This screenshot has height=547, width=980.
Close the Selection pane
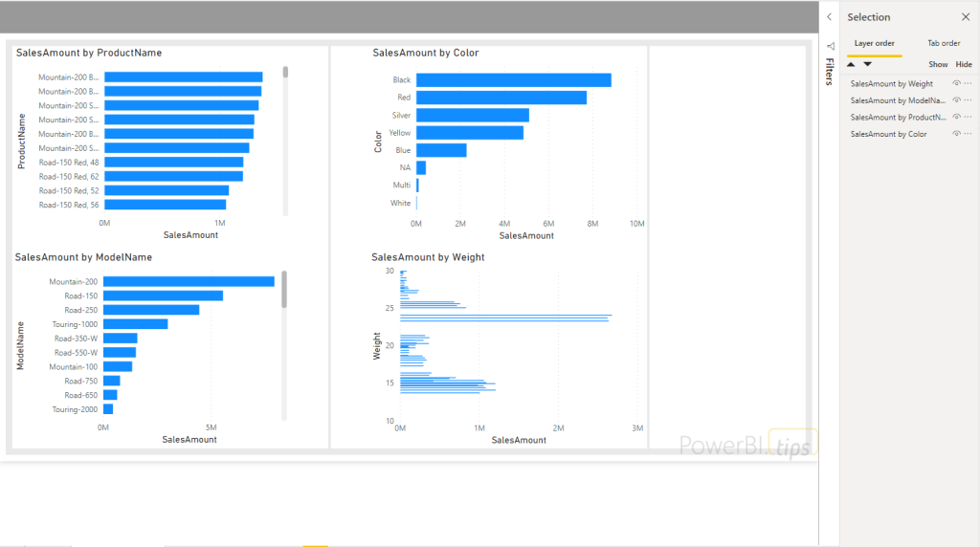tap(965, 17)
